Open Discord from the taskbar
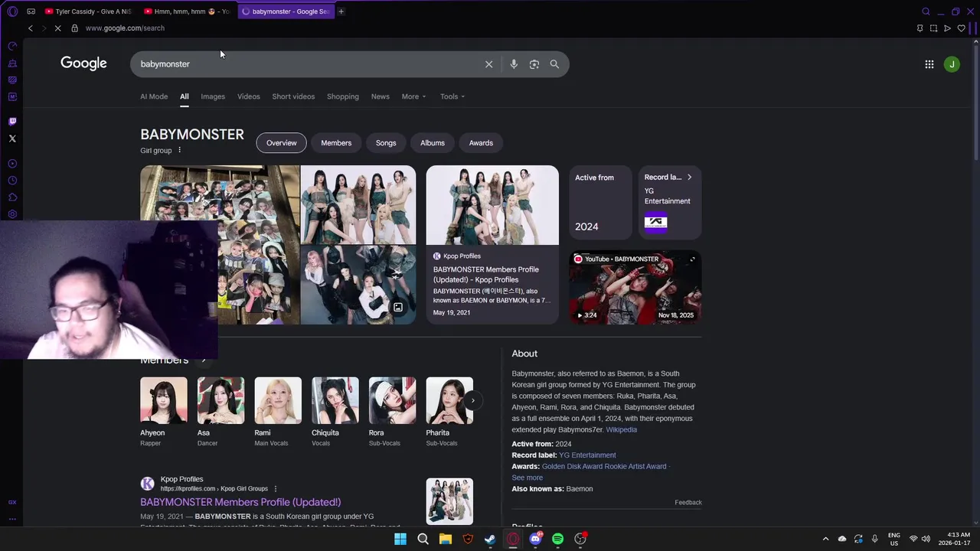This screenshot has width=980, height=551. pos(535,539)
